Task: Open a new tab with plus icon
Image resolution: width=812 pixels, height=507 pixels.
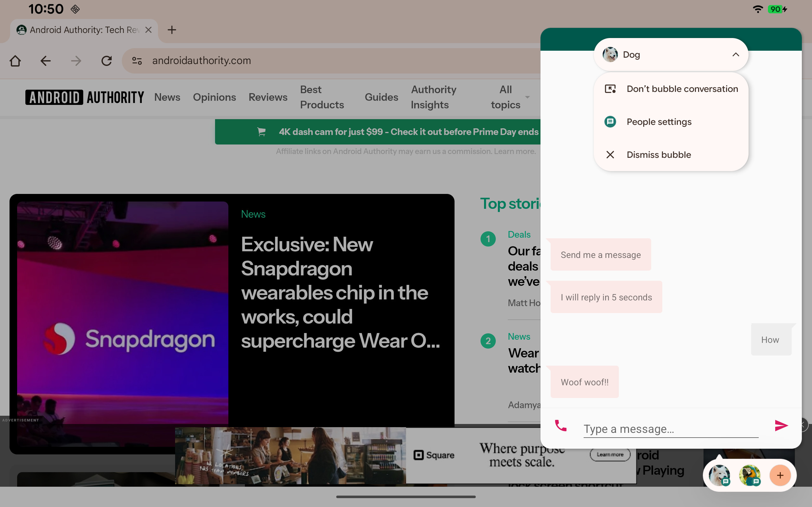Action: click(172, 30)
